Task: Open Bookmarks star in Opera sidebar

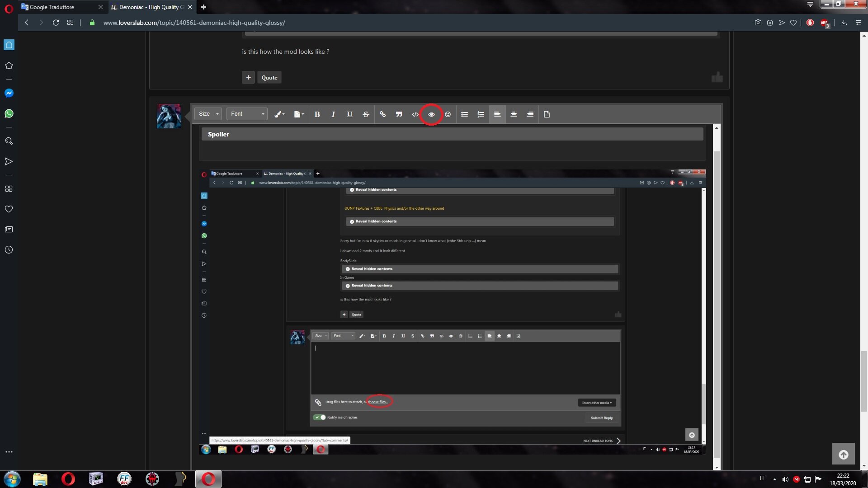Action: [x=9, y=66]
